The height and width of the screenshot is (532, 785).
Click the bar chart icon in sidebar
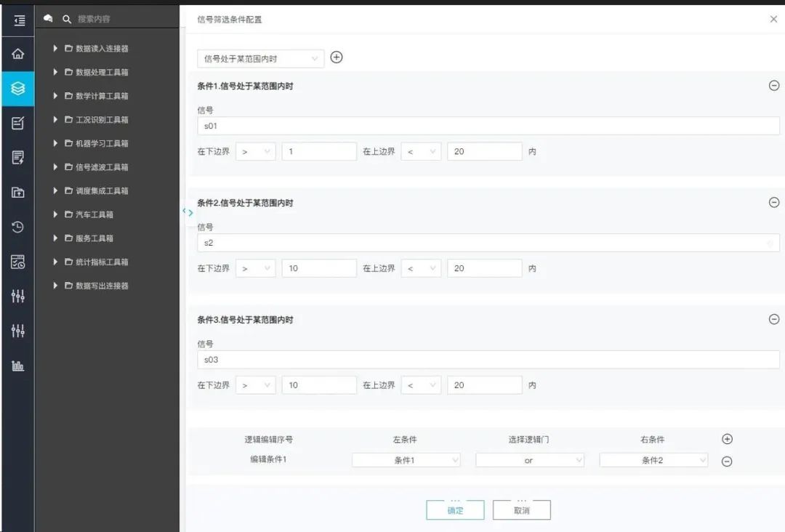click(x=17, y=366)
